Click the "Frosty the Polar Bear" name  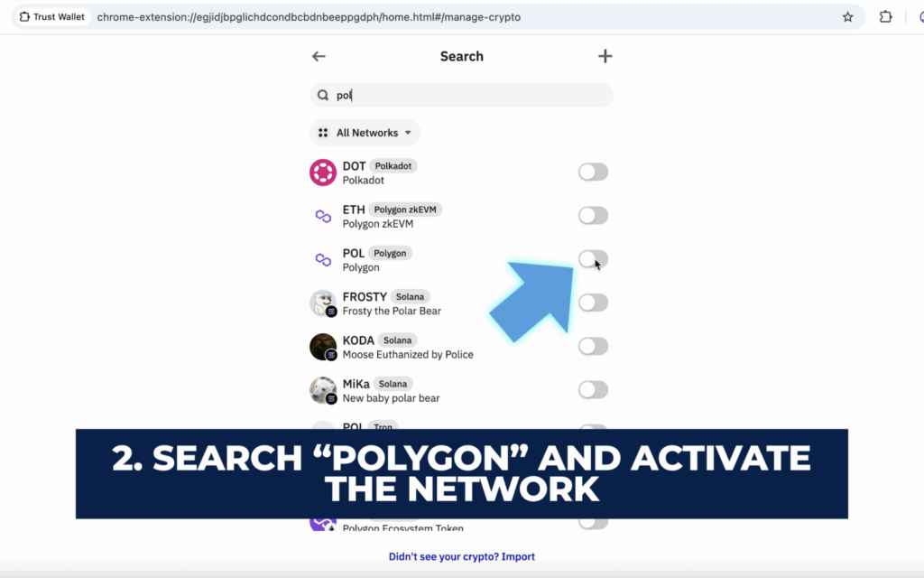coord(392,311)
